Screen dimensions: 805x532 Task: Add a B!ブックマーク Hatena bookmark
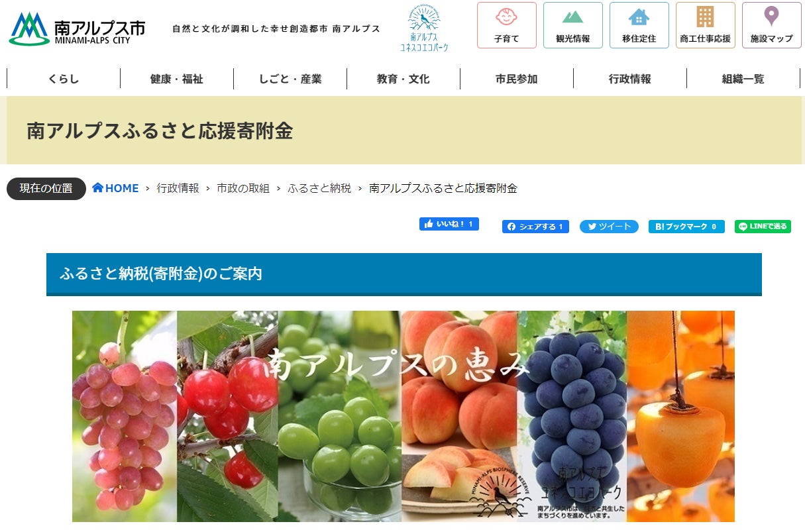[686, 227]
